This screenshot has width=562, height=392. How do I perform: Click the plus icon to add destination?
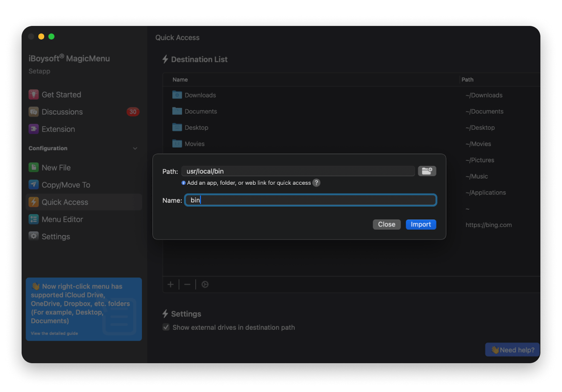[171, 285]
